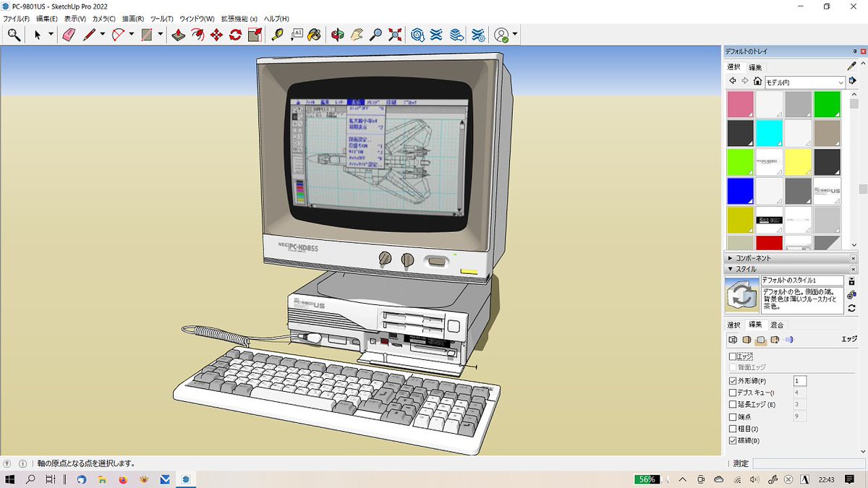Select the Scale tool
This screenshot has width=868, height=488.
coord(255,34)
